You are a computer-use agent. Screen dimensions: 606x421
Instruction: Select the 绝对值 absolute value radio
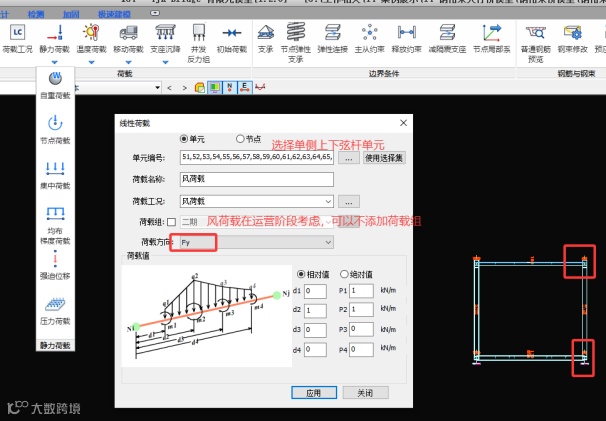(344, 274)
